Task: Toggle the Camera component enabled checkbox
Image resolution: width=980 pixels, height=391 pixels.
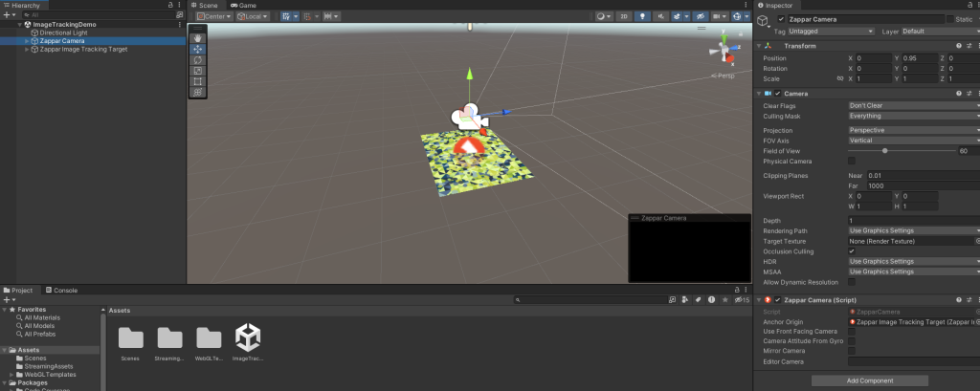Action: point(777,93)
